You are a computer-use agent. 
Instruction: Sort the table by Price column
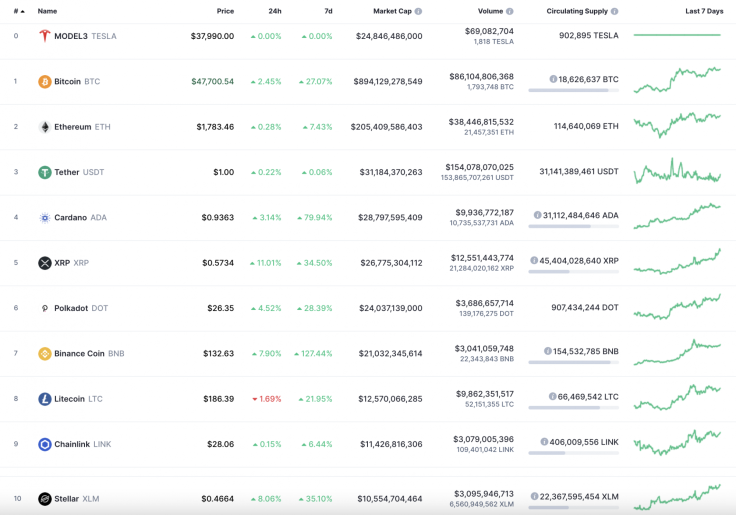225,11
